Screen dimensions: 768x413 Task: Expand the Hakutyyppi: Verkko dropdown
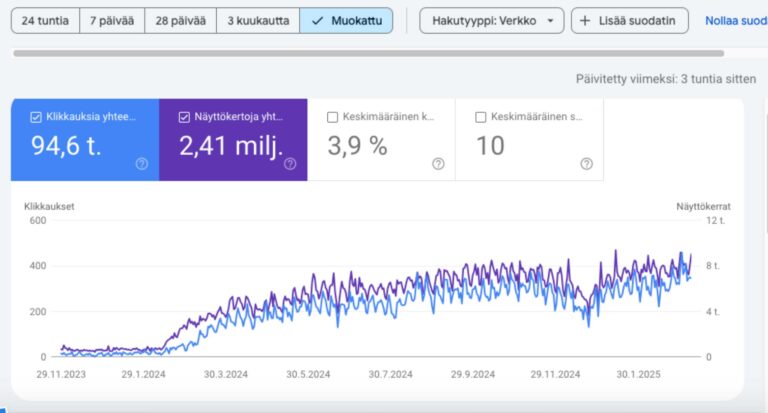coord(491,21)
